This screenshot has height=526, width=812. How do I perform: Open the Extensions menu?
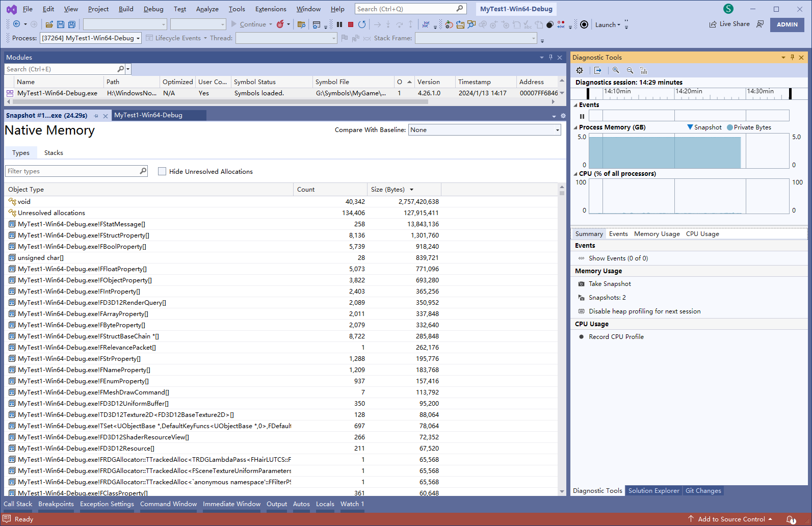[x=271, y=9]
